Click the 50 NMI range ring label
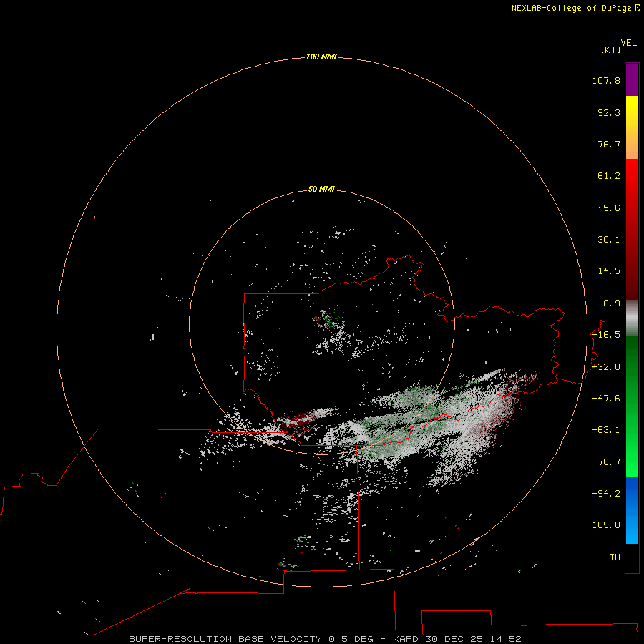The height and width of the screenshot is (644, 644). (x=321, y=190)
